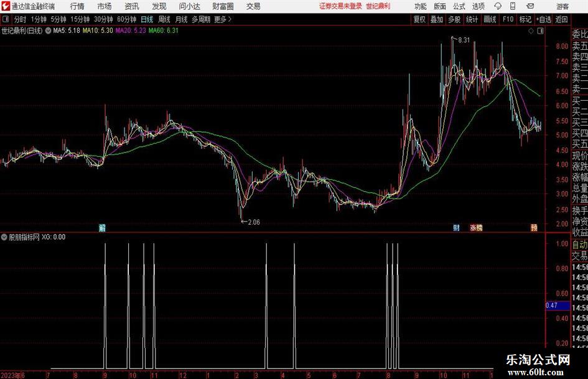The width and height of the screenshot is (588, 379).
Task: Click the 2.06 low price label
Action: coord(253,222)
